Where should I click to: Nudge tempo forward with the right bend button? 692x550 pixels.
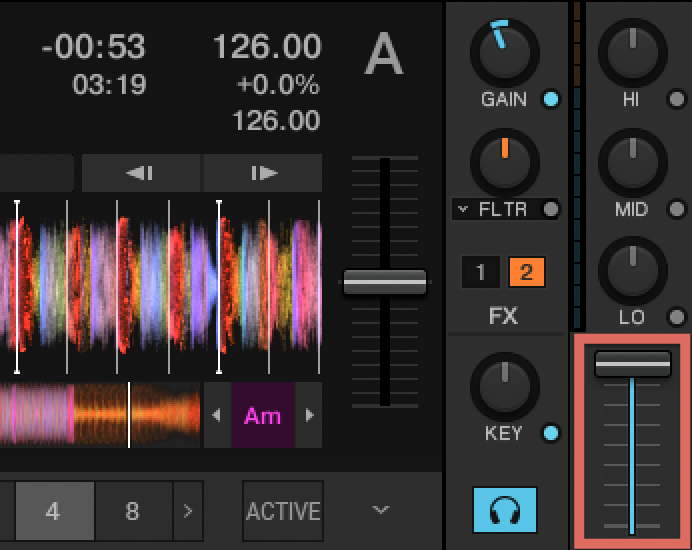coord(263,173)
